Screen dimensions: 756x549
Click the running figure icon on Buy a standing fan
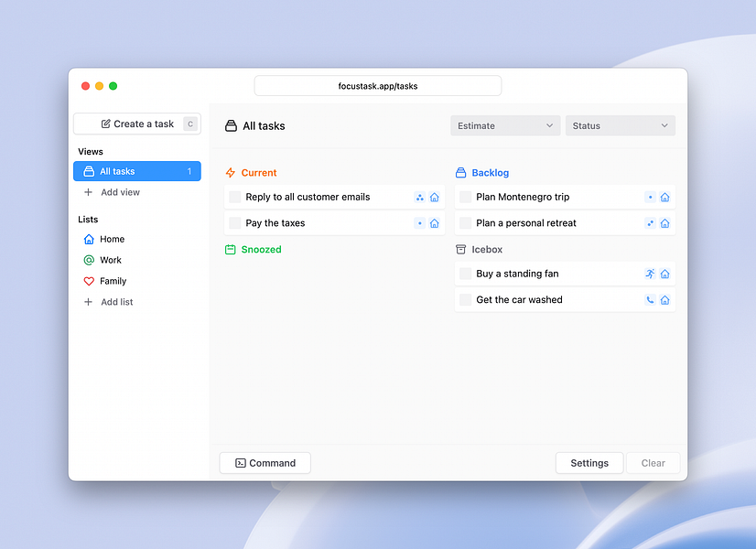650,274
